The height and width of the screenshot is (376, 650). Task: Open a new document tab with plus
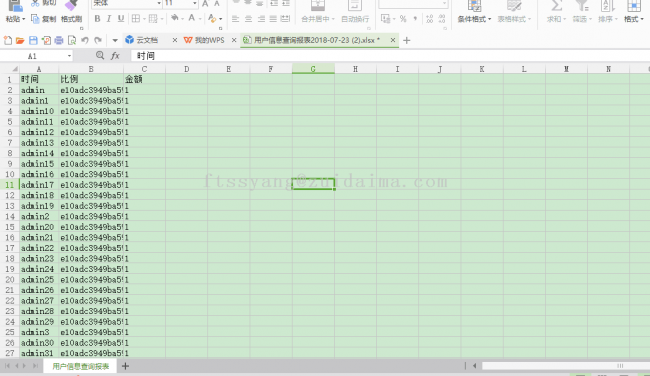click(407, 40)
